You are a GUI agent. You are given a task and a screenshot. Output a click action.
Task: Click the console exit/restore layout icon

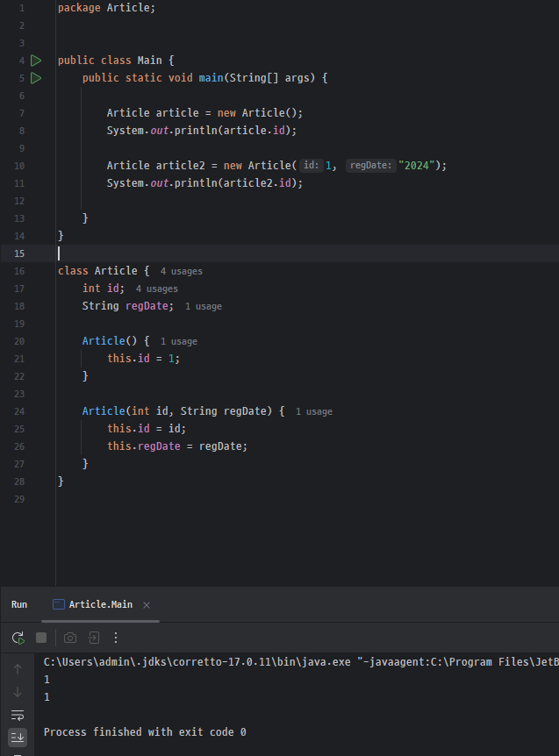(x=94, y=638)
